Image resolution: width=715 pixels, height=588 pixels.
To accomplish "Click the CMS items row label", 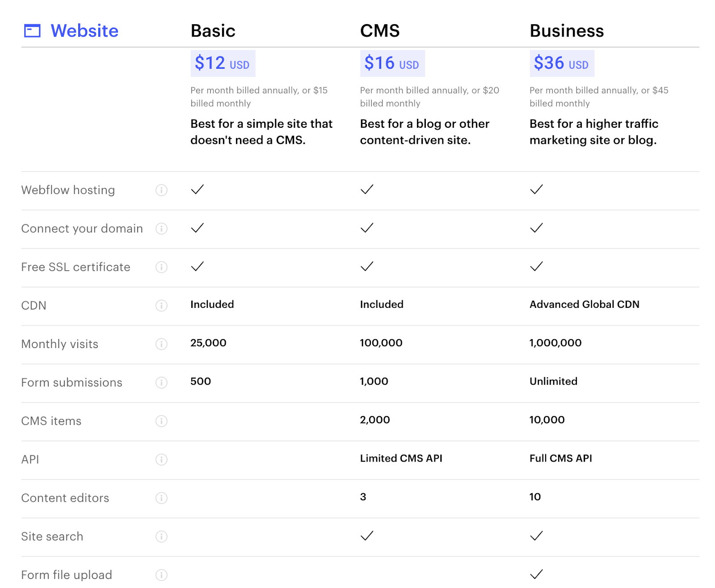I will (x=51, y=421).
